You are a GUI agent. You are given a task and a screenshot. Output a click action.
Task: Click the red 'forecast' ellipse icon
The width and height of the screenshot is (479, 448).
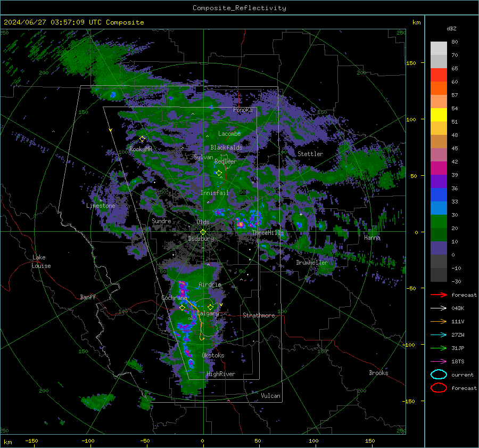[x=439, y=388]
